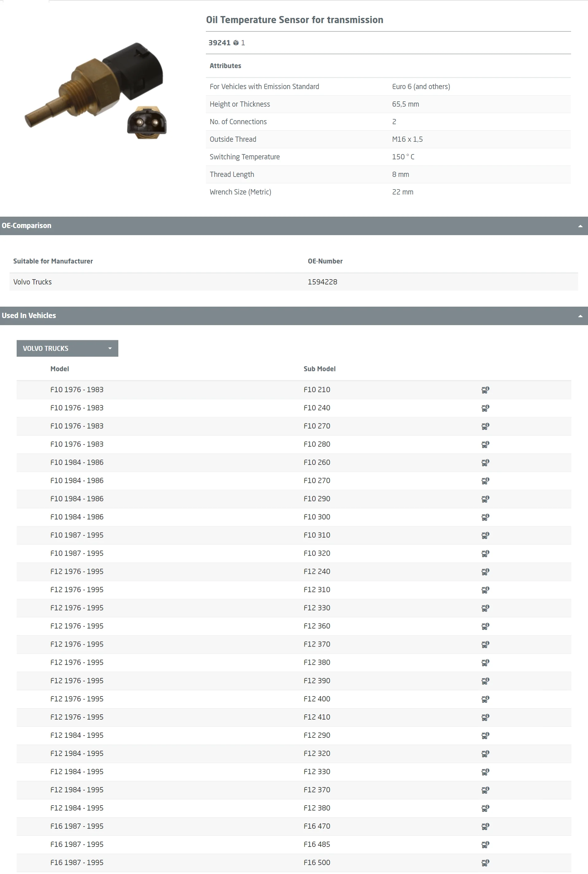The height and width of the screenshot is (874, 588).
Task: Click the M16 x 1,5 thread value
Action: click(407, 140)
